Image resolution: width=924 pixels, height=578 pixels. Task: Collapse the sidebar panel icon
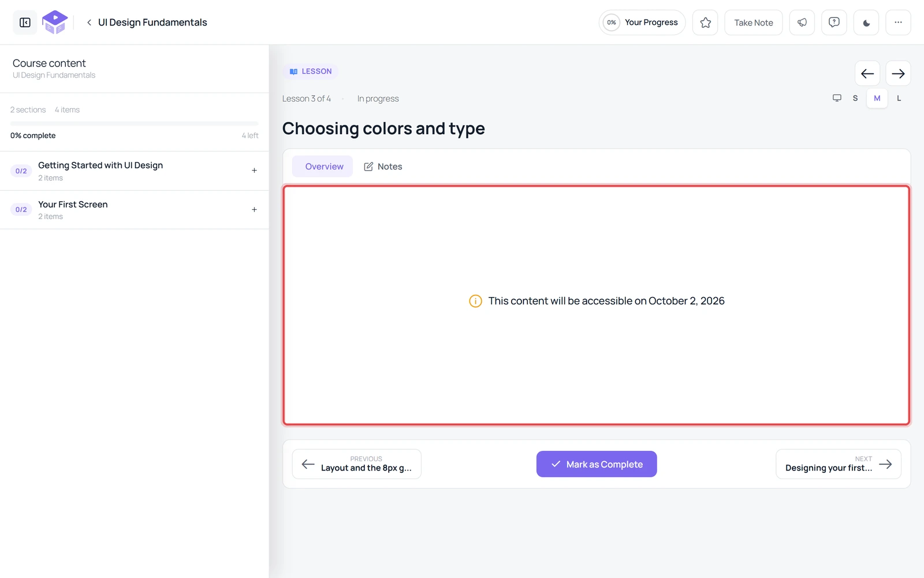click(x=25, y=23)
